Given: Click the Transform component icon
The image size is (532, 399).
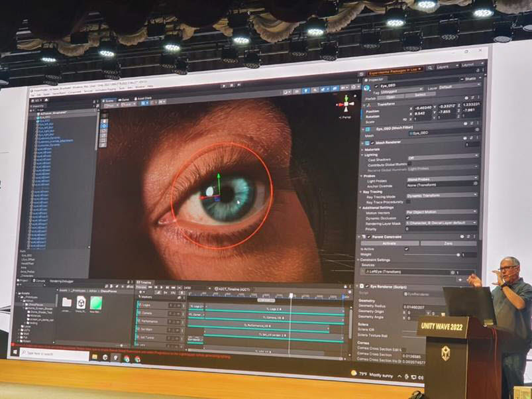Looking at the screenshot, I should click(366, 104).
